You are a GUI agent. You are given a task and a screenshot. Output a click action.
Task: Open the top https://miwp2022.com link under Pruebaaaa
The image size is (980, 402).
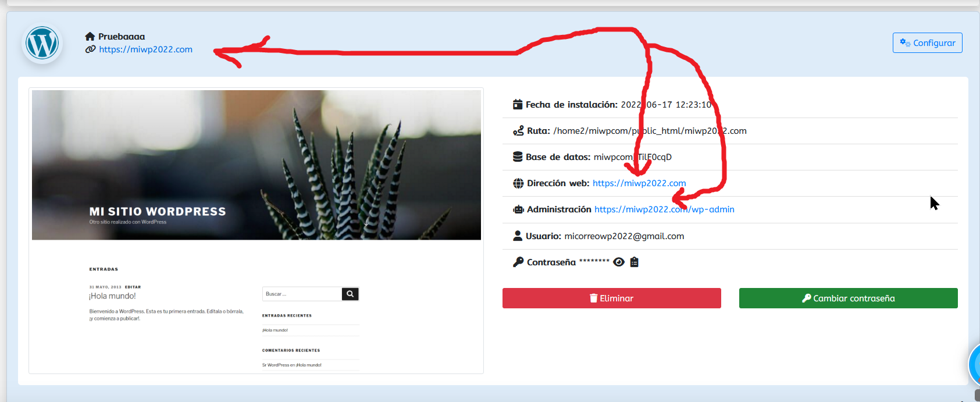pos(145,49)
